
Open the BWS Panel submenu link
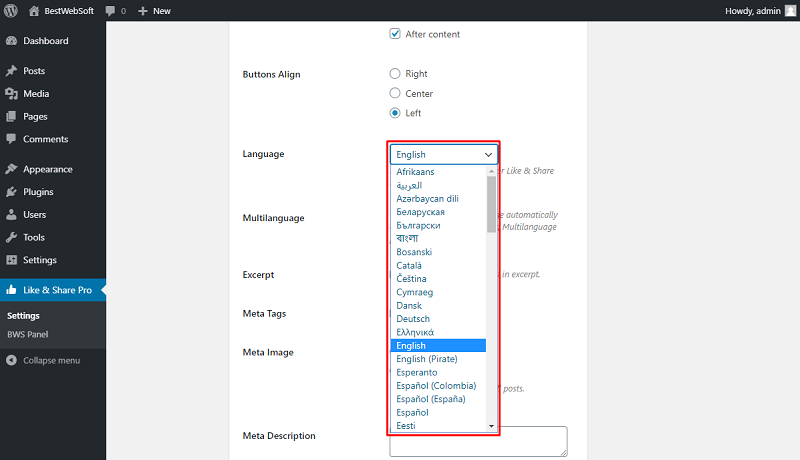28,335
